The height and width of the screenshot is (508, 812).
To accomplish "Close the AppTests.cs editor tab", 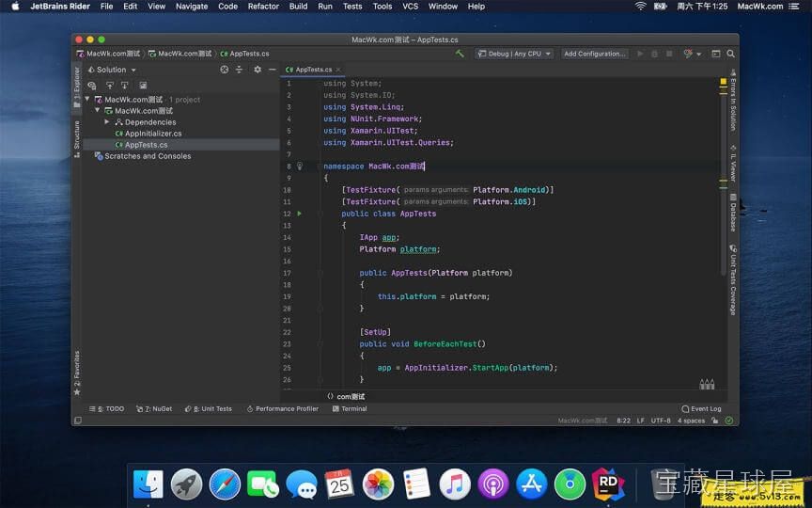I will [338, 70].
